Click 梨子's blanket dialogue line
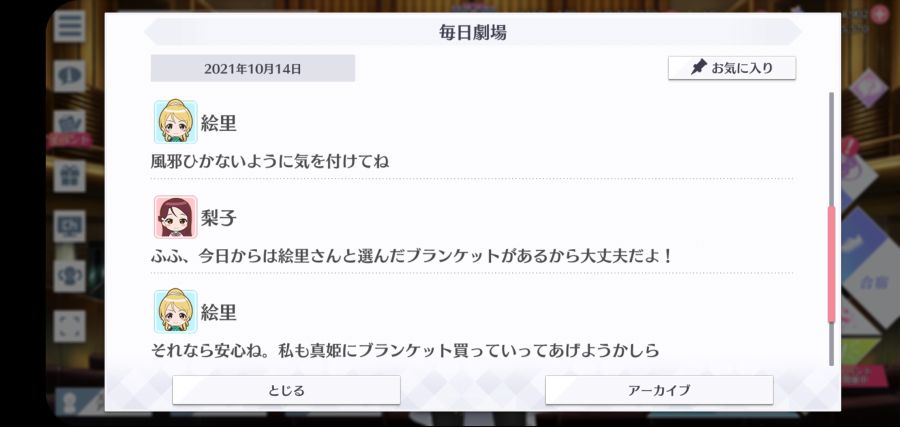The height and width of the screenshot is (427, 900). [x=412, y=256]
